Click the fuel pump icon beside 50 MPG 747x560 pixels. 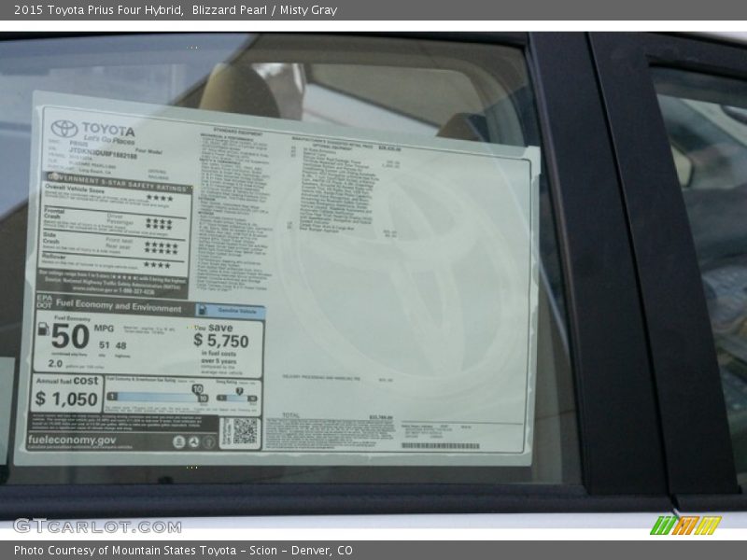click(43, 329)
